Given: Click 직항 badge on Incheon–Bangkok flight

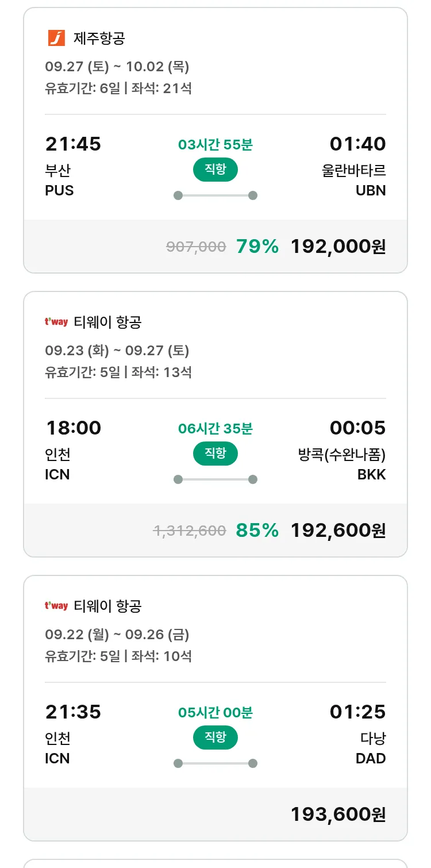Looking at the screenshot, I should point(215,454).
